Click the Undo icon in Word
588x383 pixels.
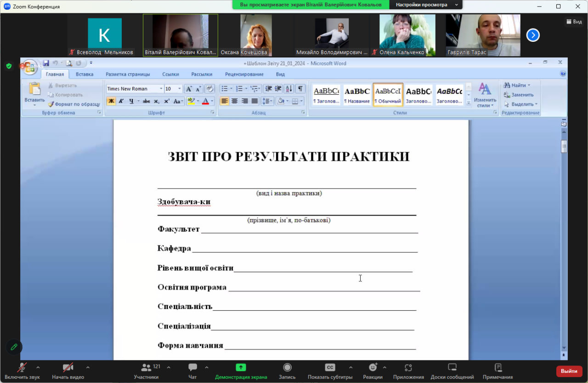tap(55, 63)
